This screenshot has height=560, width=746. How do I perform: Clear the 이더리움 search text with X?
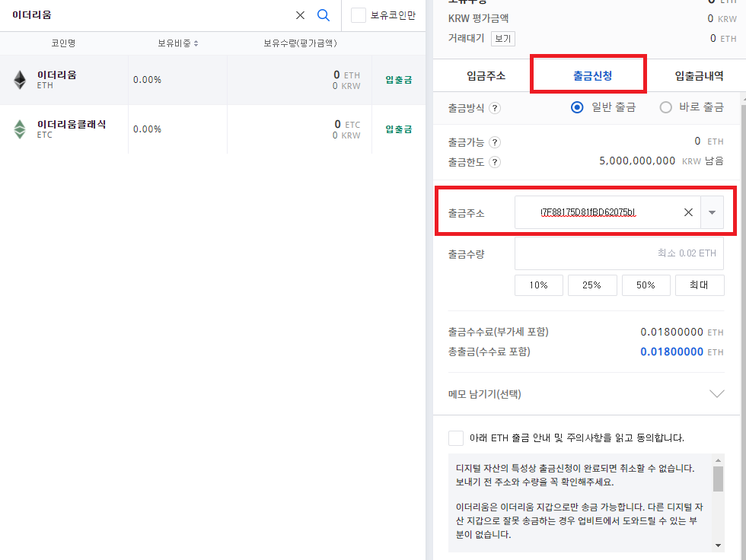tap(300, 15)
